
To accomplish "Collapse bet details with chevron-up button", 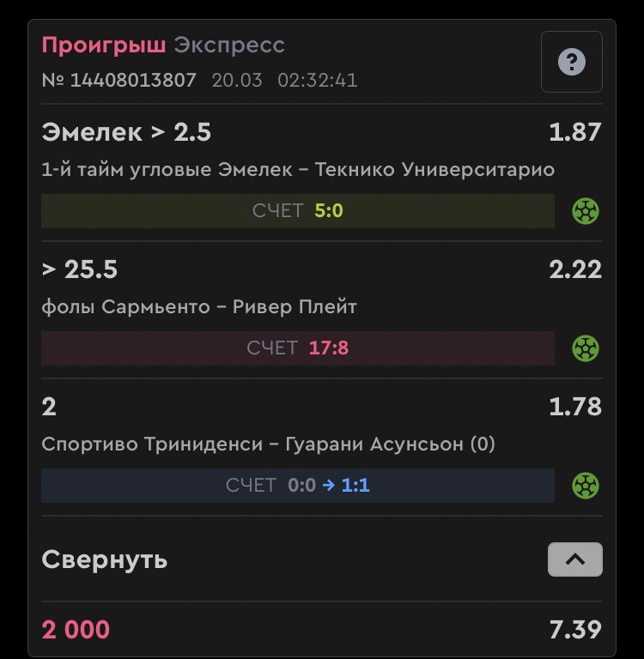I will point(574,559).
